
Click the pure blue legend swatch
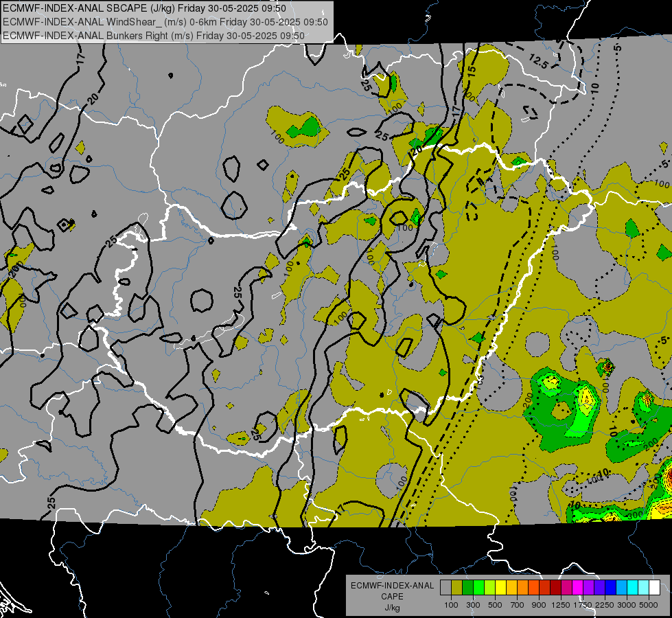point(611,587)
